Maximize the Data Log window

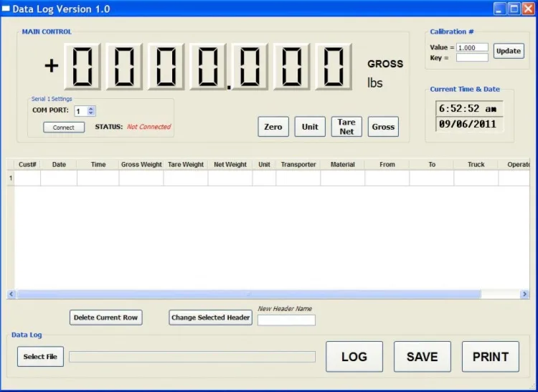pyautogui.click(x=514, y=9)
